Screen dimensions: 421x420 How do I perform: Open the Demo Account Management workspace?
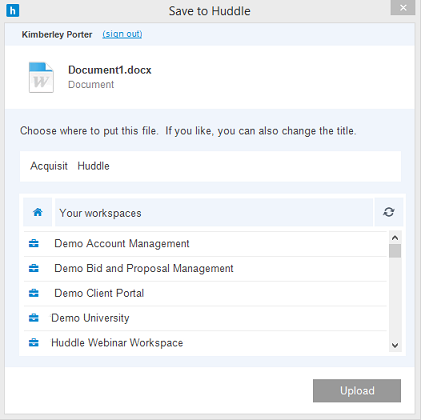pyautogui.click(x=205, y=244)
